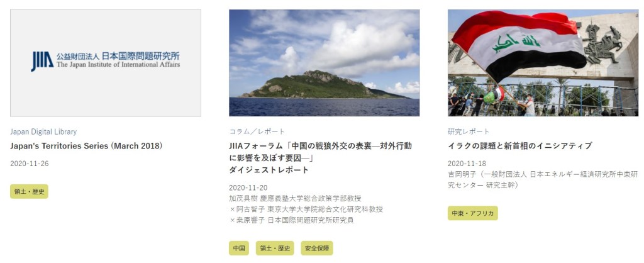Click the コラム／レポート category label
The height and width of the screenshot is (263, 644).
(x=257, y=131)
